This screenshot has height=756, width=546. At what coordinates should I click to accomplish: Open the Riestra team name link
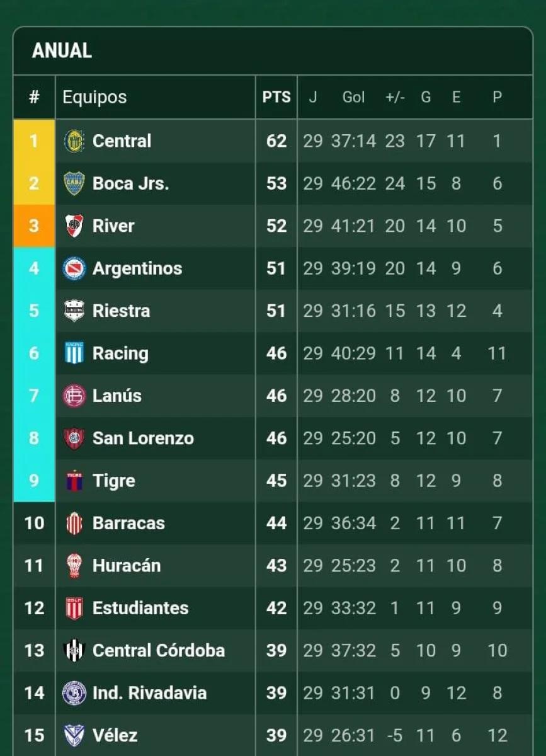click(121, 311)
